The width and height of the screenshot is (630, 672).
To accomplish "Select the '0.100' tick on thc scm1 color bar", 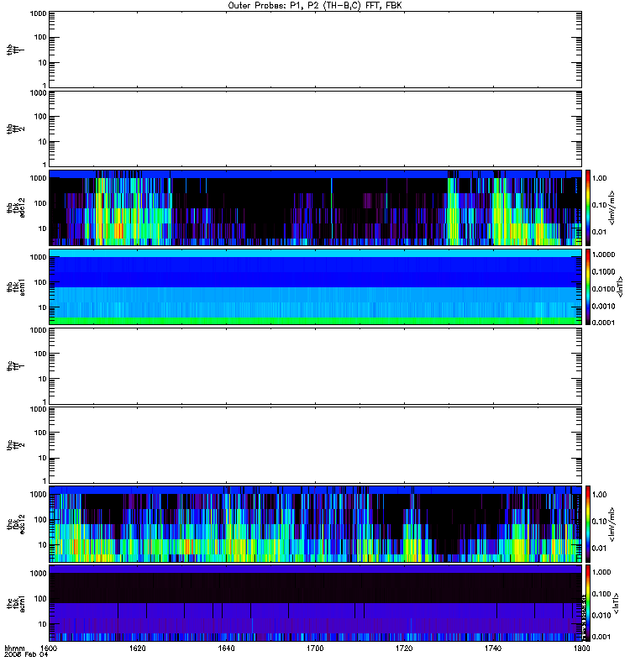I will pos(601,594).
